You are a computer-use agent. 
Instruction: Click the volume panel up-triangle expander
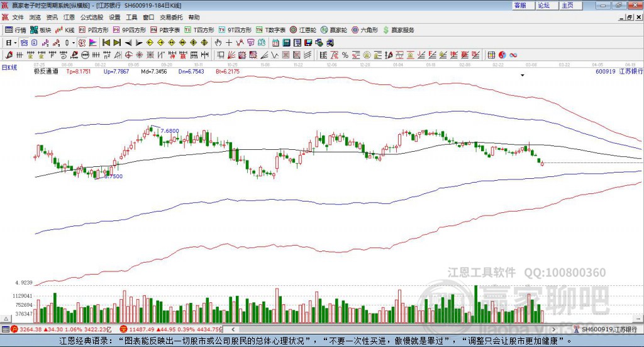click(6, 319)
